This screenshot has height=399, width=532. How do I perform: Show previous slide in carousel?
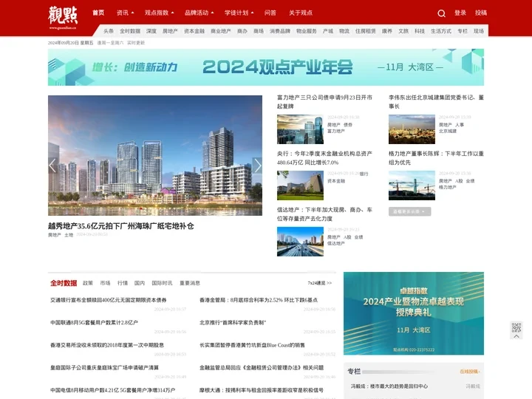(52, 166)
